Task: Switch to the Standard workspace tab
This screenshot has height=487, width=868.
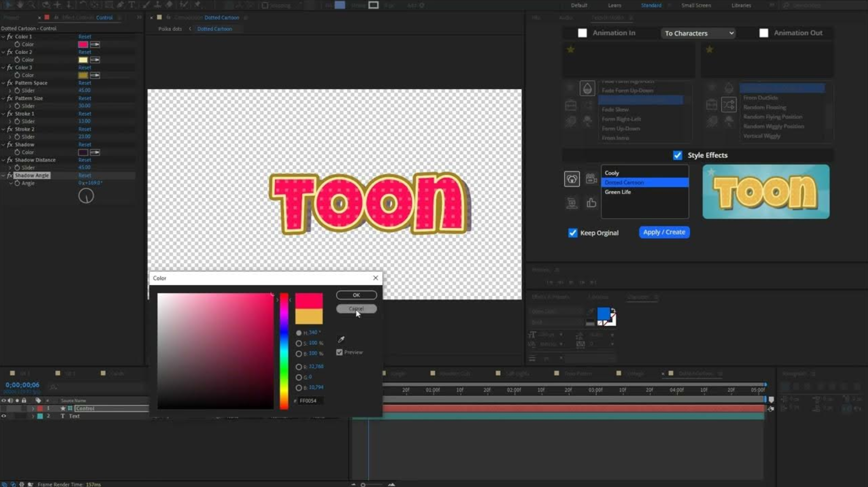Action: (x=651, y=5)
